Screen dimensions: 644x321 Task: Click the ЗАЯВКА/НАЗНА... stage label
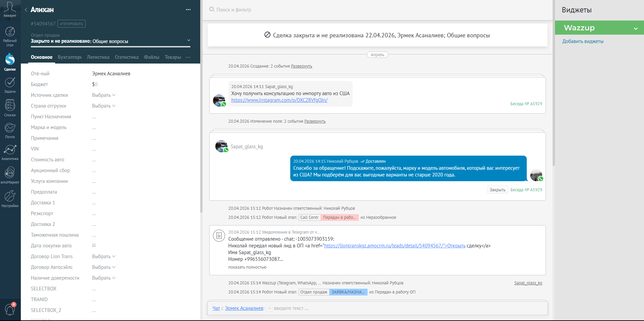(x=348, y=292)
